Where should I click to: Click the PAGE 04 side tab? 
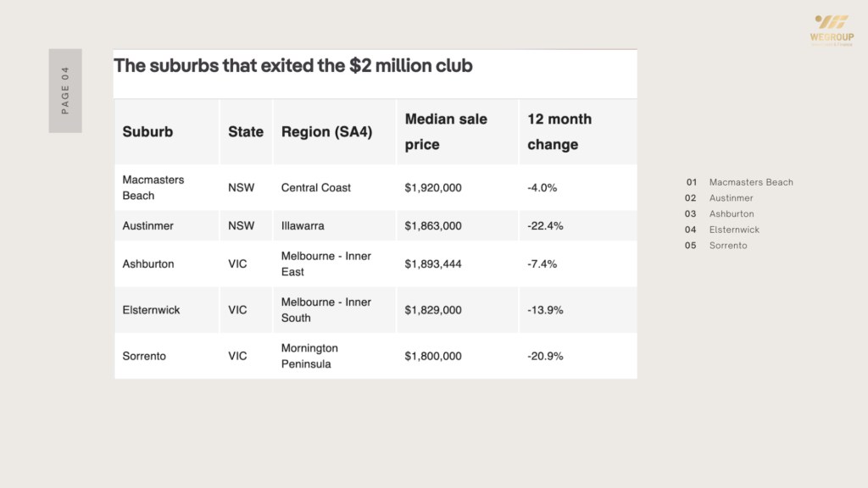(x=65, y=91)
